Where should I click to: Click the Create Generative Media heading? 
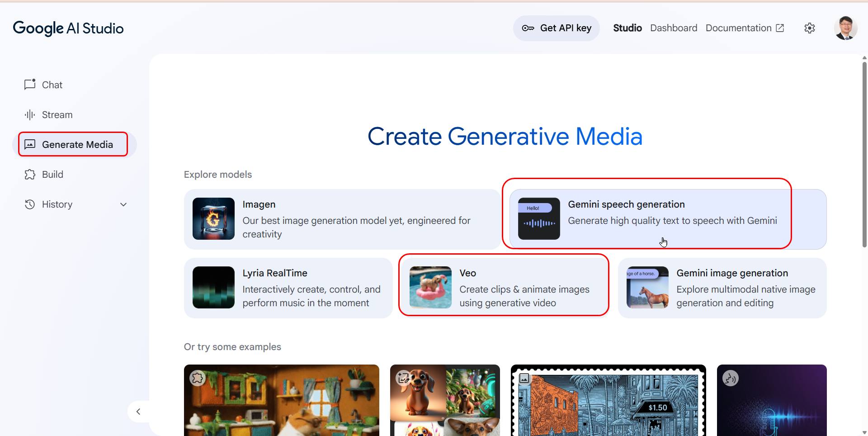[505, 136]
